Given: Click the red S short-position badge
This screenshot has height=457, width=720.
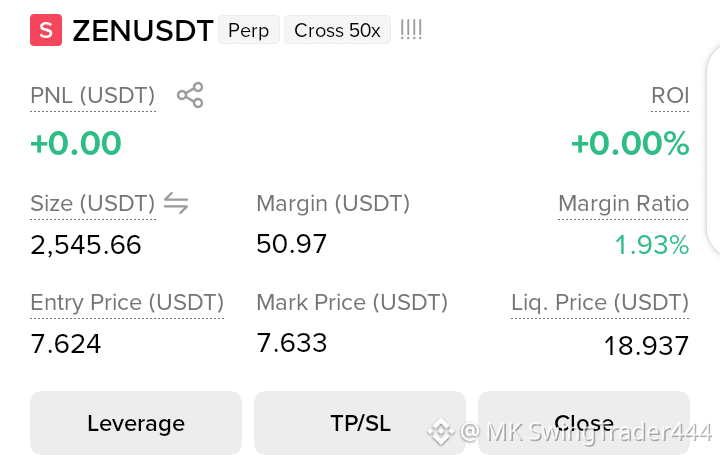Looking at the screenshot, I should 46,30.
